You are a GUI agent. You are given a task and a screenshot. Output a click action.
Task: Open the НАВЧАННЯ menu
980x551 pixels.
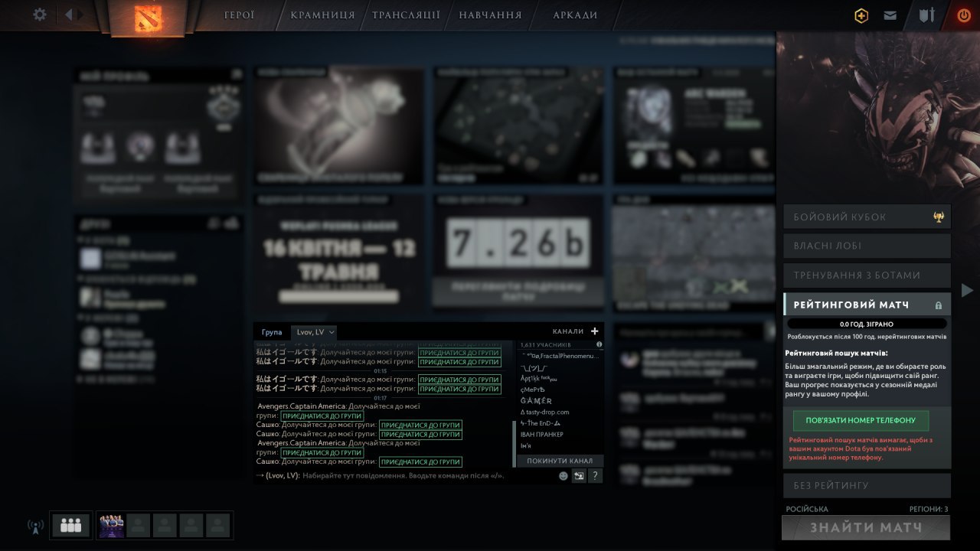pos(490,15)
